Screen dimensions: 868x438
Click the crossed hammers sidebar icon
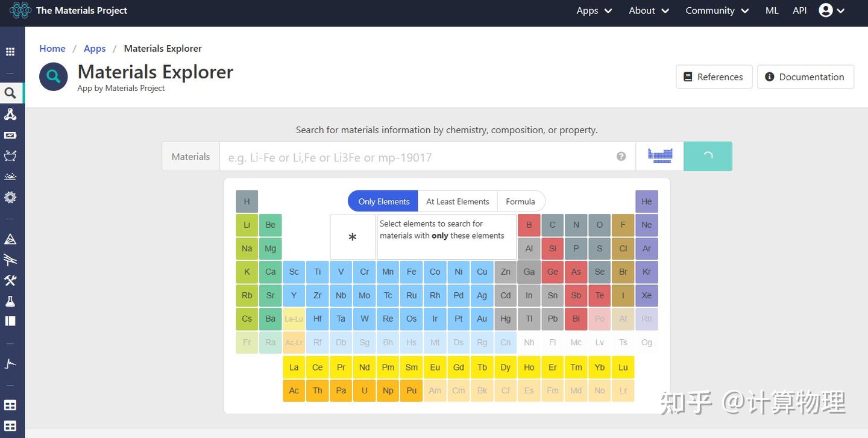tap(10, 280)
